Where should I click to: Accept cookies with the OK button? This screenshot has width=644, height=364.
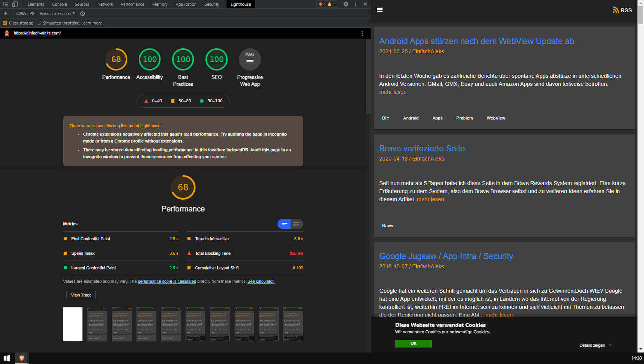click(414, 344)
